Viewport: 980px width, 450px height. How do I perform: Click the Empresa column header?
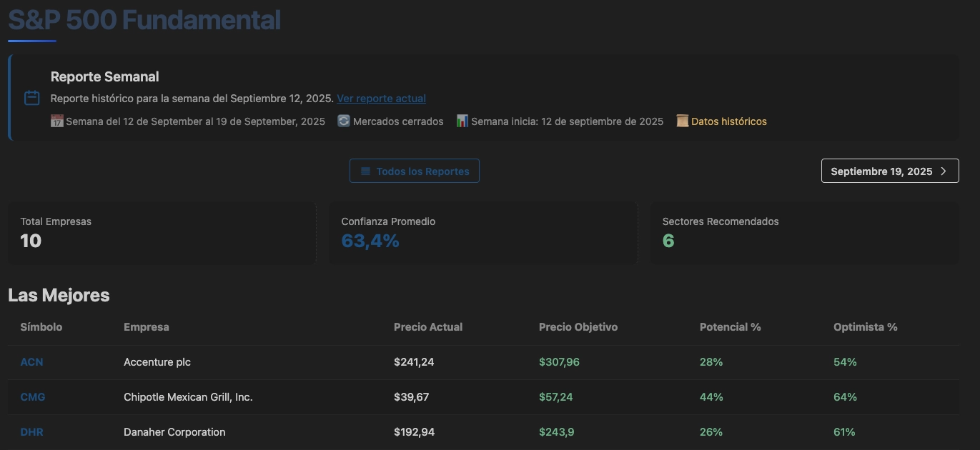[147, 327]
